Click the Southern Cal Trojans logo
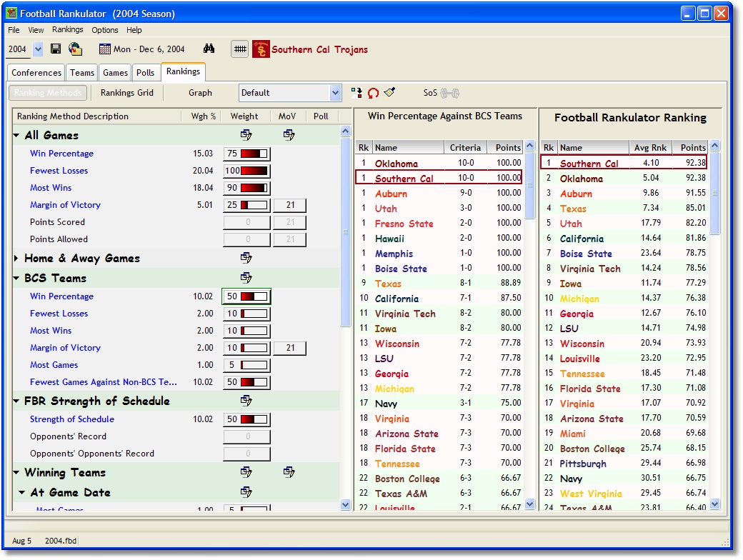 coord(261,49)
